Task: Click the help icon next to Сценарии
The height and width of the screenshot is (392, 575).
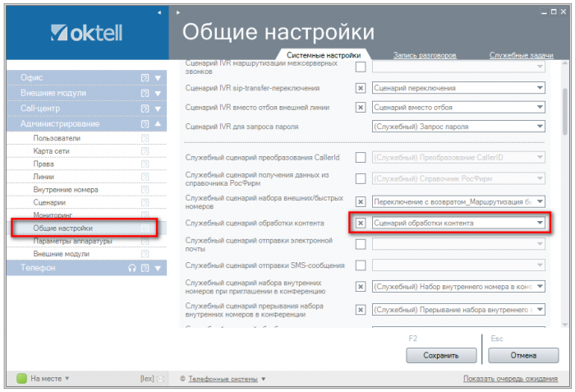Action: (145, 201)
